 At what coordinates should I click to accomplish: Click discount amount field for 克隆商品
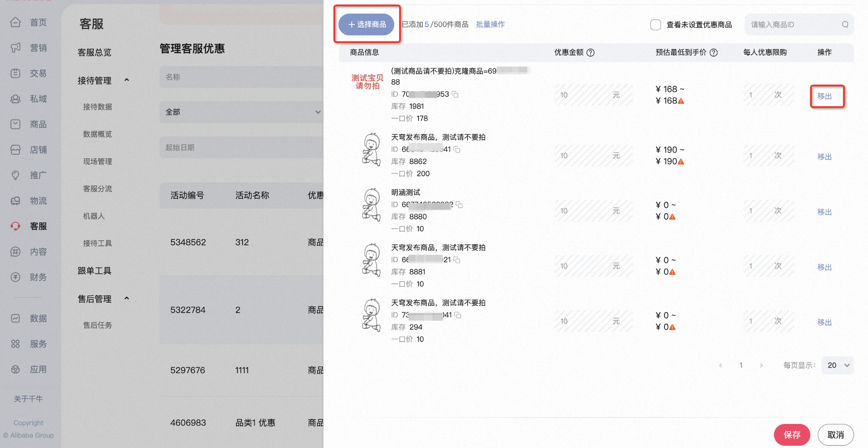point(594,95)
